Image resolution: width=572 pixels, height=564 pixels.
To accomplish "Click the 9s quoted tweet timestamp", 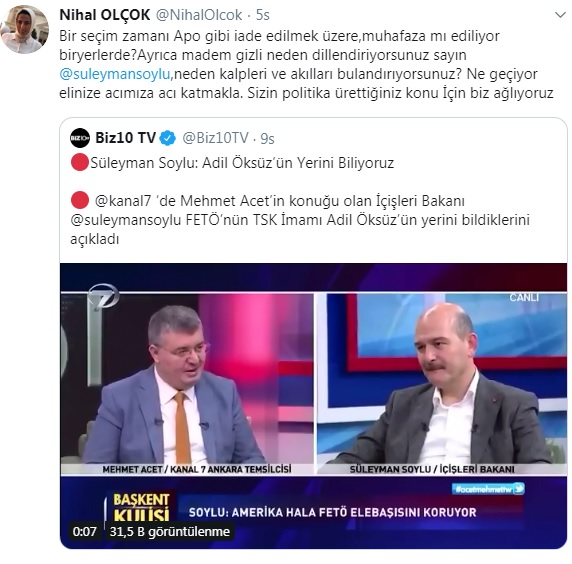I will pos(267,139).
